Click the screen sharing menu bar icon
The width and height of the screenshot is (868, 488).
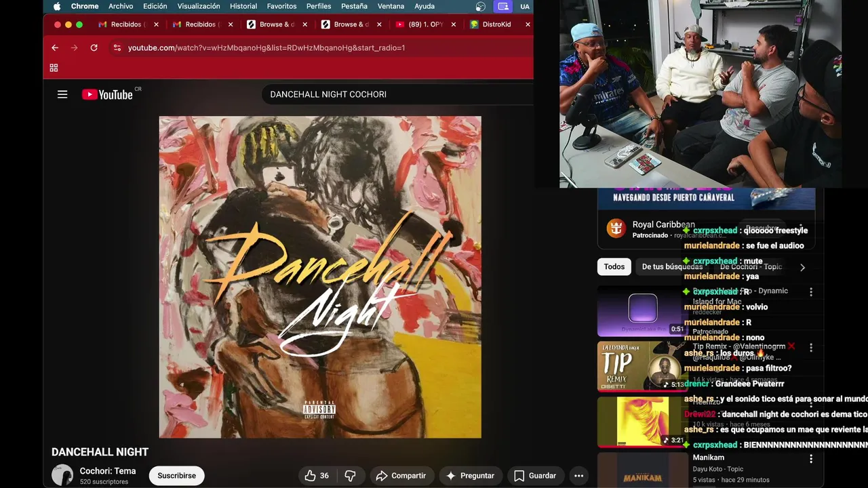click(502, 6)
